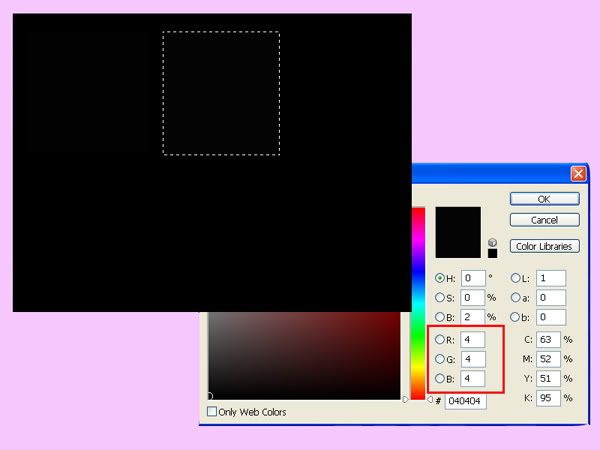Select the R red radio button
The image size is (600, 450).
[441, 340]
